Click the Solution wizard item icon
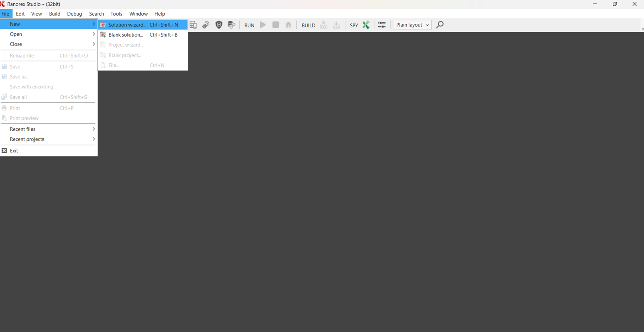This screenshot has height=332, width=644. 103,25
